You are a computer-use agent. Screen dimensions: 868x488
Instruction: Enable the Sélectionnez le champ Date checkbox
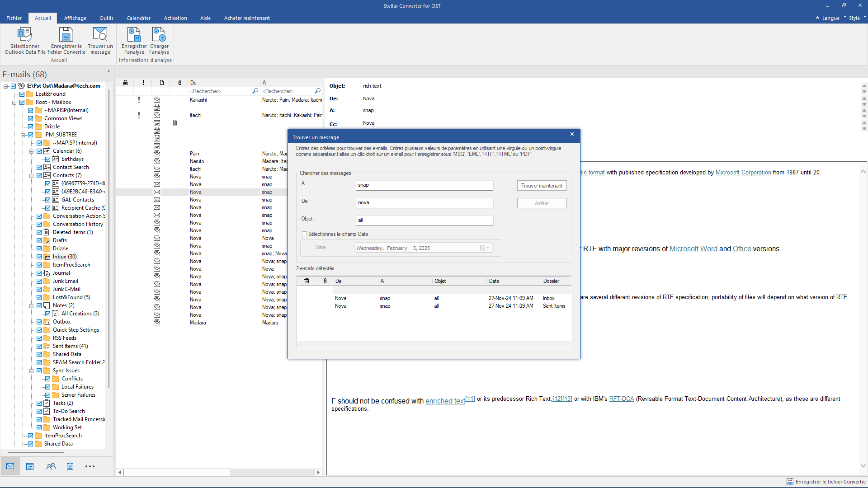tap(304, 234)
